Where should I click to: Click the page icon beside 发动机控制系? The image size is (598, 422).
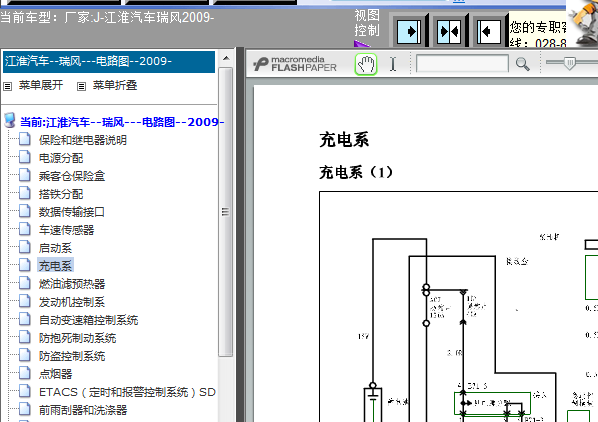(x=25, y=302)
